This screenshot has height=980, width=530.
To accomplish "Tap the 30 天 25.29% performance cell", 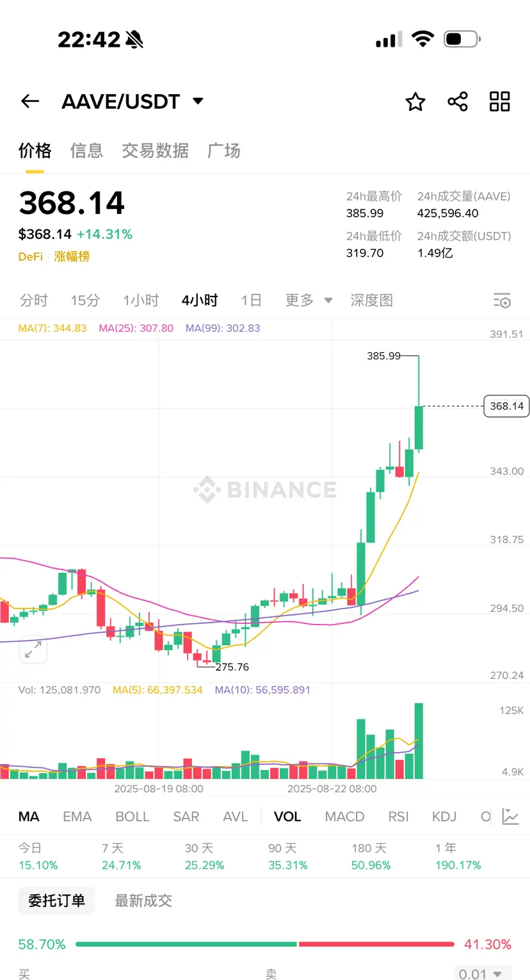I will 204,856.
